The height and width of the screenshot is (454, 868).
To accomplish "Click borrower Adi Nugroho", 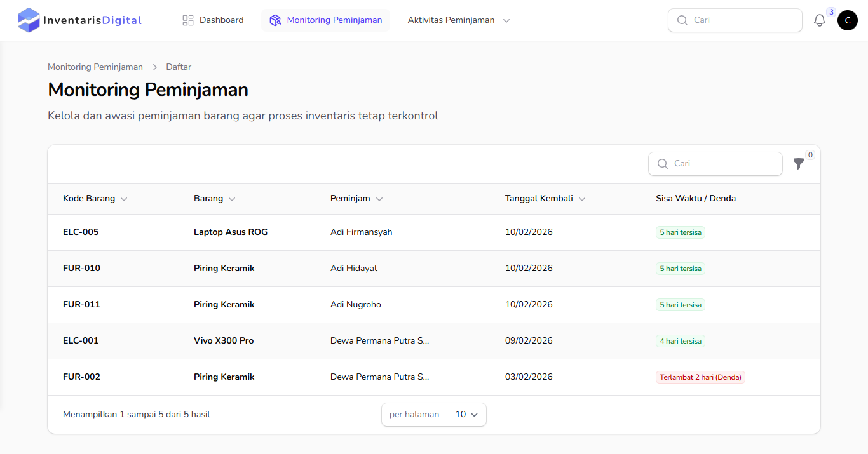I will tap(356, 305).
